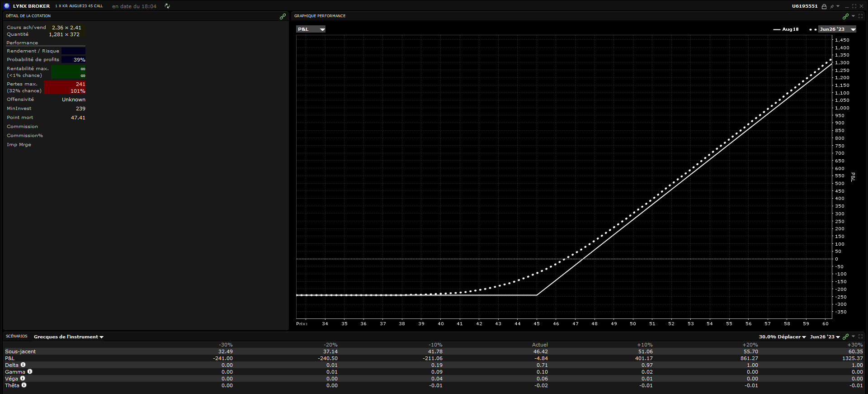Open the Grecques de l'instrument dropdown

[x=69, y=337]
